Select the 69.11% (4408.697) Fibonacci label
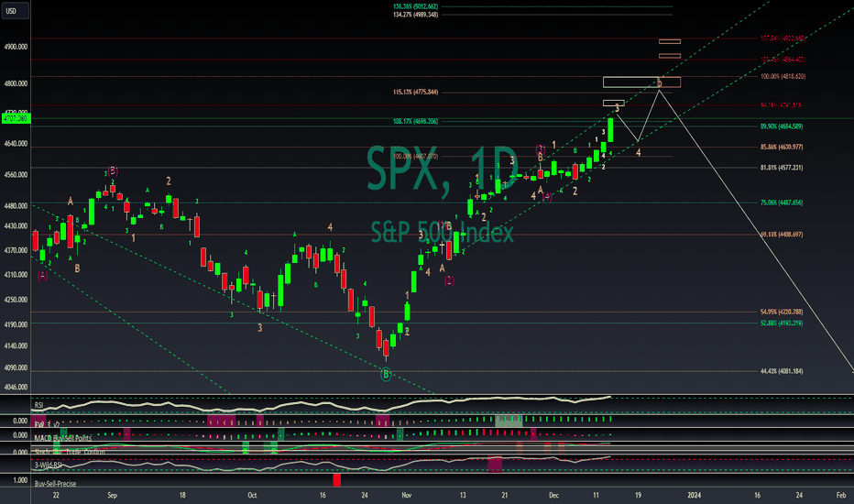854x504 pixels. (x=782, y=235)
